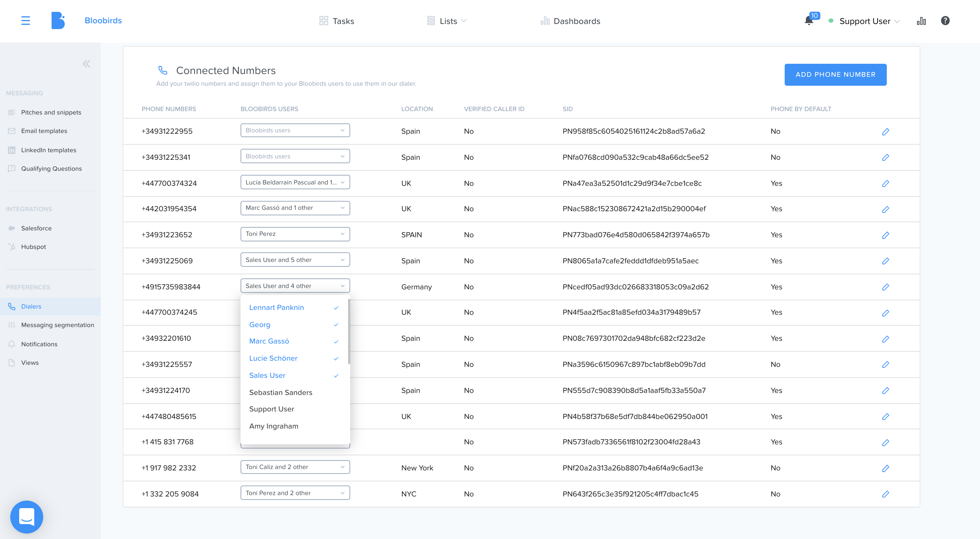
Task: Go to Dashboards
Action: (x=570, y=21)
